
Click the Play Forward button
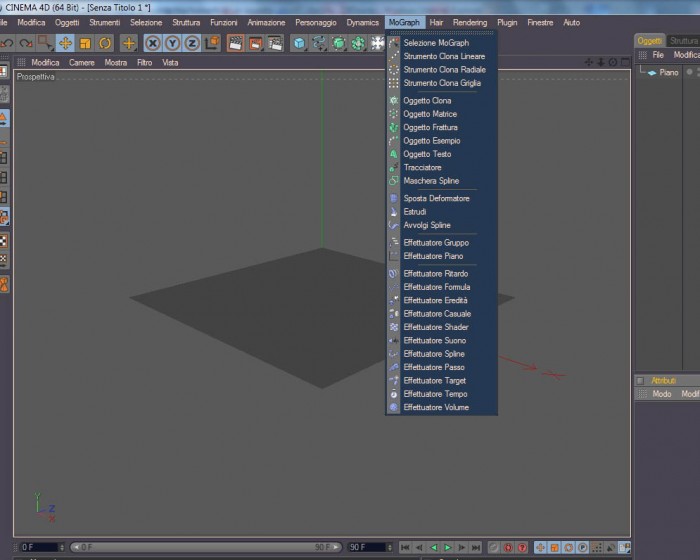[448, 547]
